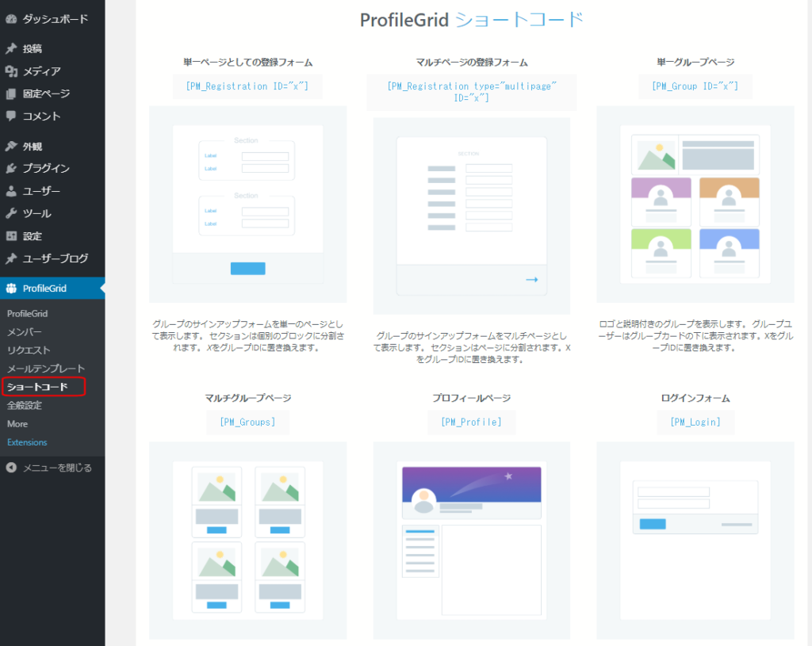Go to メールテンプレート submenu item
The image size is (812, 646).
coord(46,369)
